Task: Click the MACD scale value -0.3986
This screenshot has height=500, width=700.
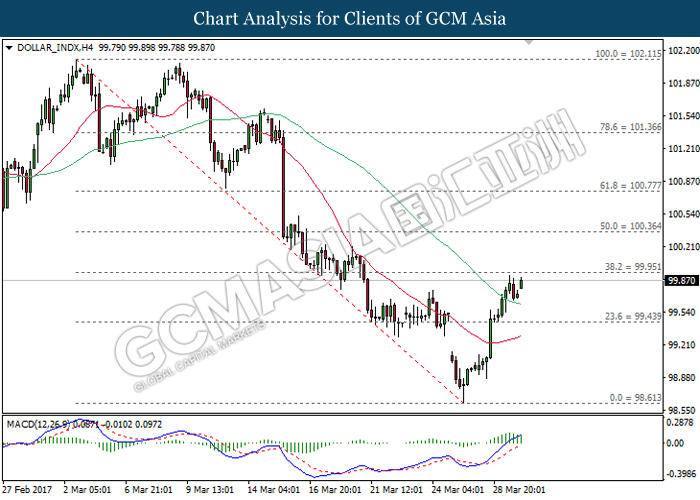Action: pyautogui.click(x=680, y=474)
